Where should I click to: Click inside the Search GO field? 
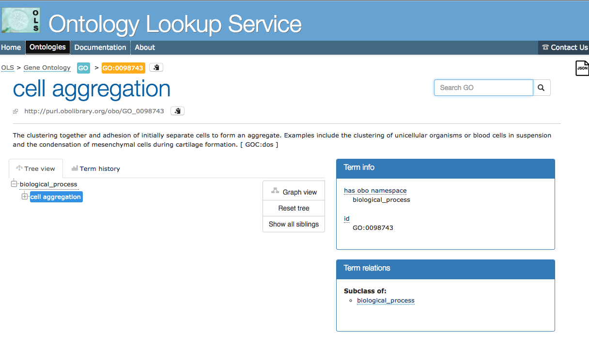pos(483,88)
